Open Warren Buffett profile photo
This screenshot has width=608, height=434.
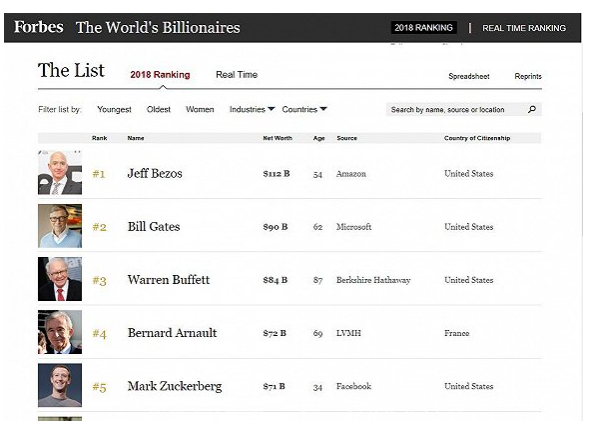click(x=60, y=279)
